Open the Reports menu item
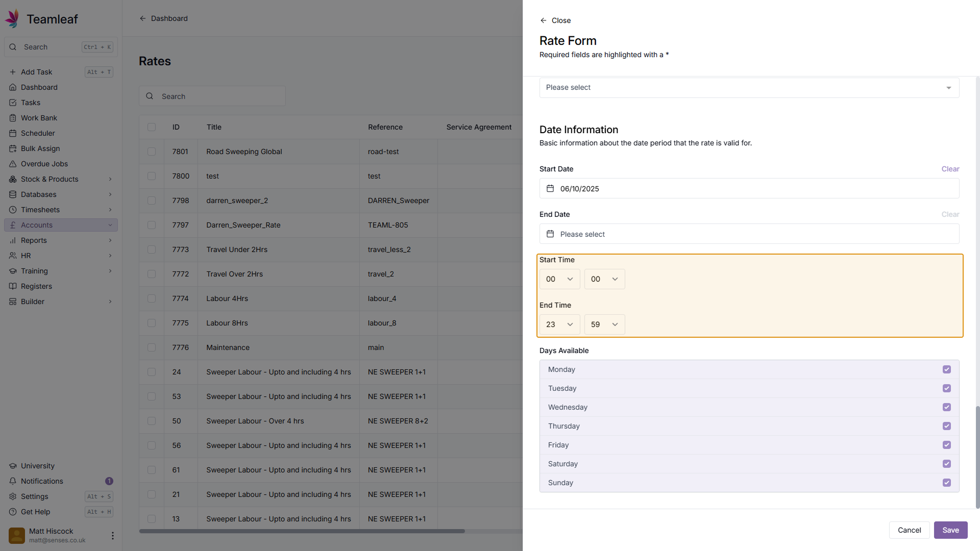The height and width of the screenshot is (551, 980). (x=34, y=240)
